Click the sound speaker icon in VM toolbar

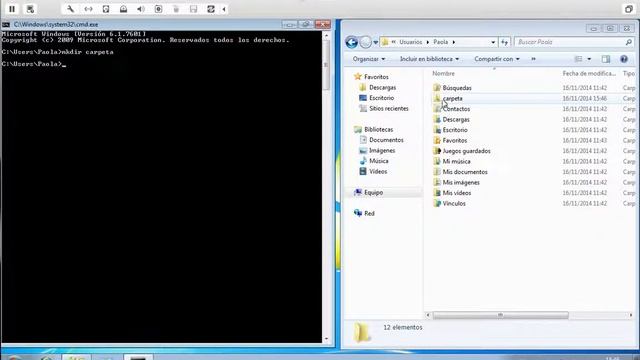pos(141,9)
